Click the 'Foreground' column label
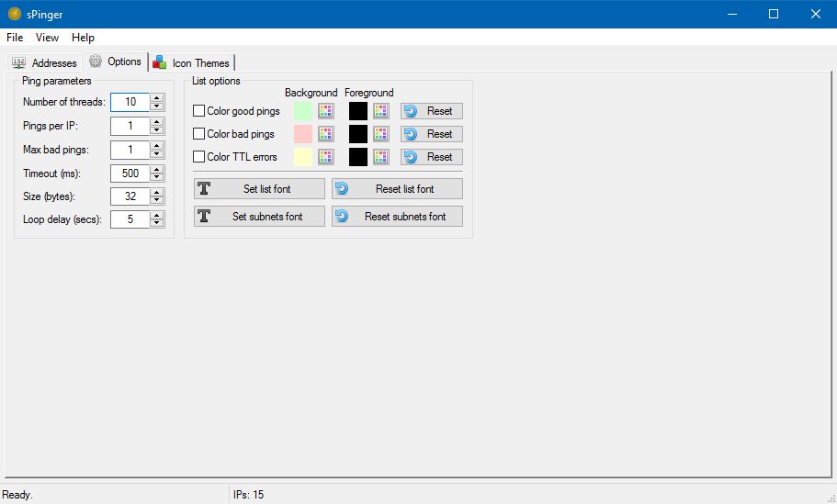Image resolution: width=837 pixels, height=504 pixels. (368, 93)
